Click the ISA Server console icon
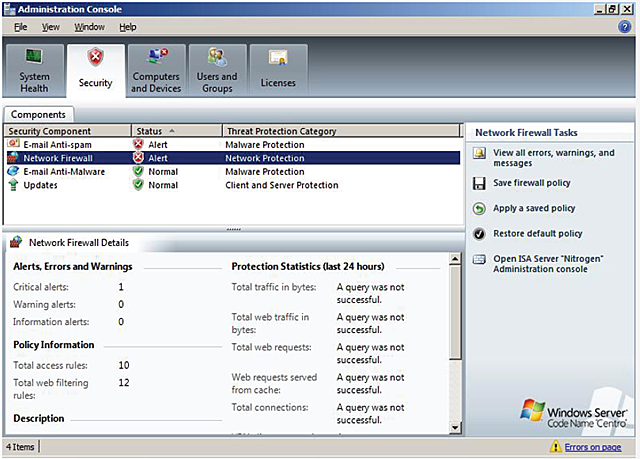640x459 pixels. click(x=479, y=259)
